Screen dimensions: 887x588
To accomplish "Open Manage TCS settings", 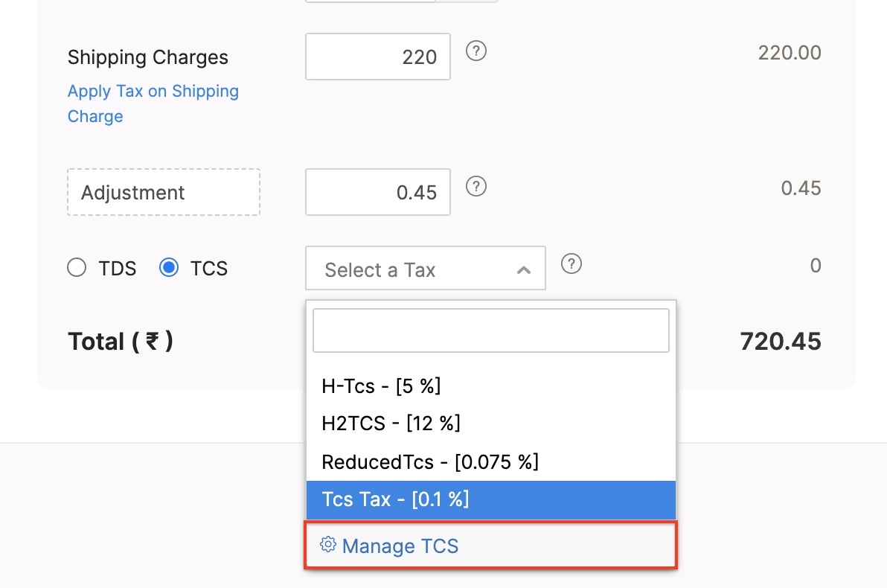I will click(400, 546).
